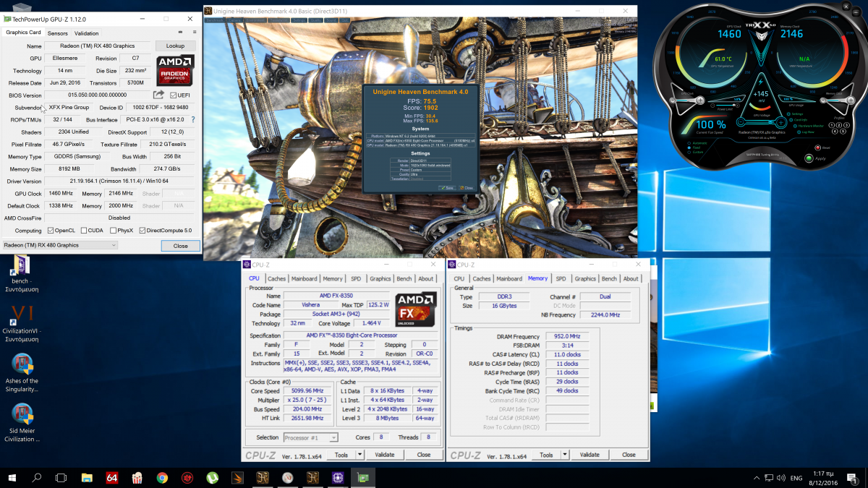The height and width of the screenshot is (488, 868).
Task: Toggle the PhysX checkbox
Action: tap(114, 231)
